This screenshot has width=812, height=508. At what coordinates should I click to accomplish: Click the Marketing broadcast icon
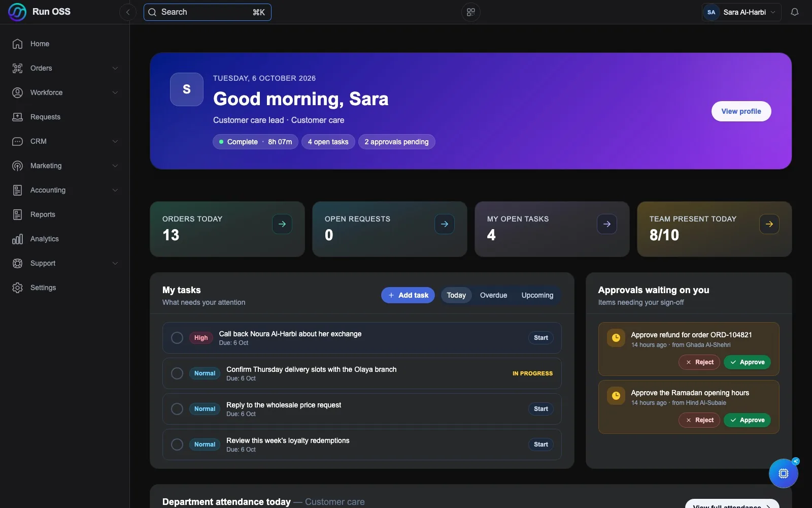tap(17, 166)
